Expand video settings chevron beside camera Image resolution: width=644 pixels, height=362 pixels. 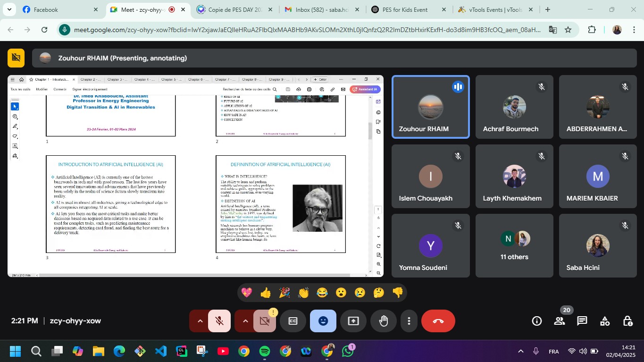click(245, 321)
